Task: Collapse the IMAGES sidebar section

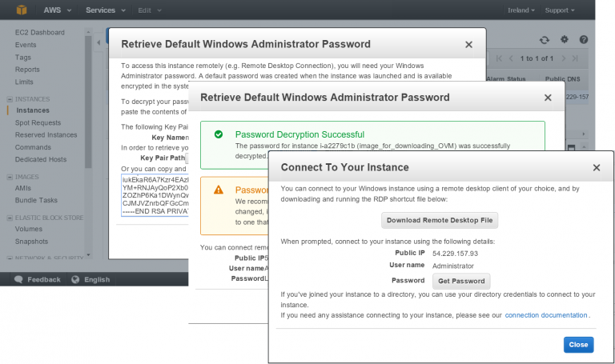Action: point(10,177)
